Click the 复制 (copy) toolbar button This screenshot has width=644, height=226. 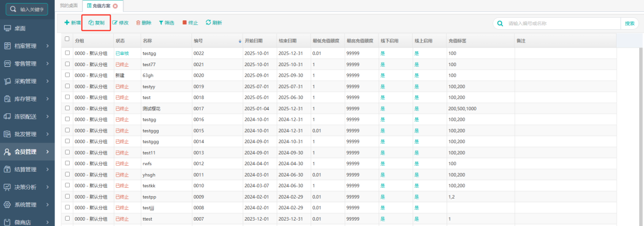pyautogui.click(x=97, y=23)
